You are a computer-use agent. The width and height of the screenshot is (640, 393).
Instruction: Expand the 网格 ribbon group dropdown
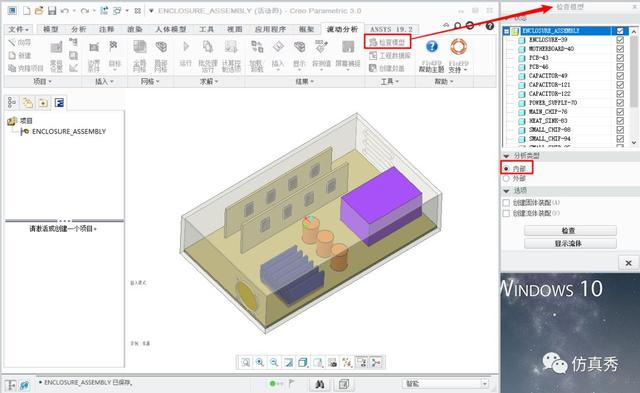click(150, 82)
